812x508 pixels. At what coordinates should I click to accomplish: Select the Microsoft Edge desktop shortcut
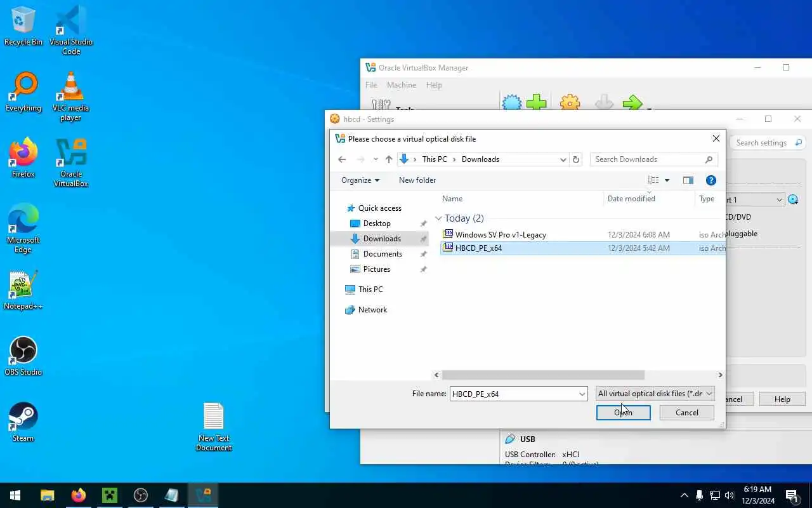[23, 229]
